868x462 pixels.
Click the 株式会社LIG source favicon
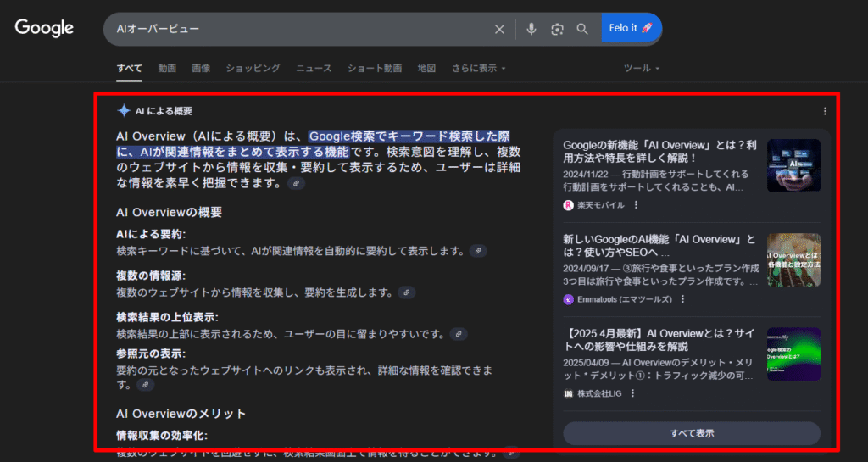568,393
